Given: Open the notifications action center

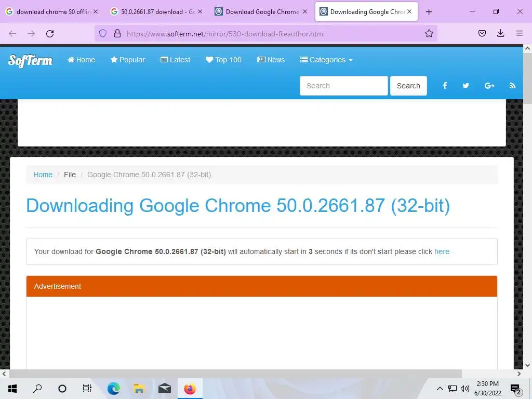Looking at the screenshot, I should (516, 389).
